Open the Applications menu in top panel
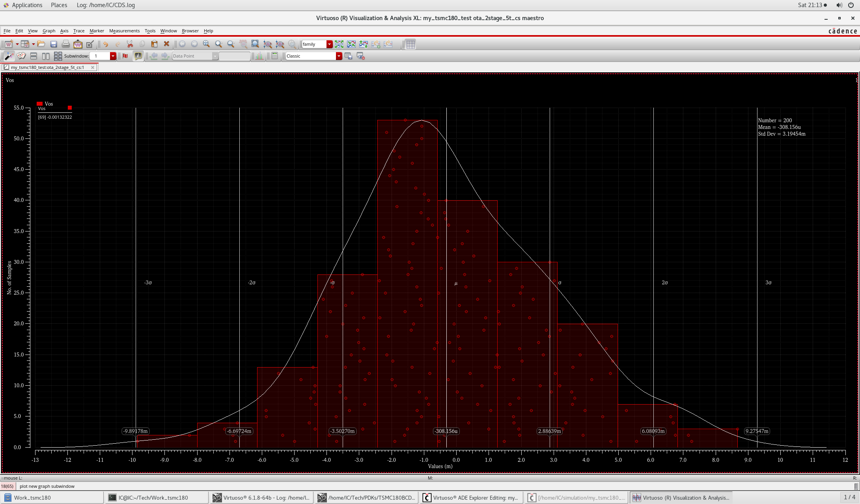The width and height of the screenshot is (860, 504). click(27, 5)
